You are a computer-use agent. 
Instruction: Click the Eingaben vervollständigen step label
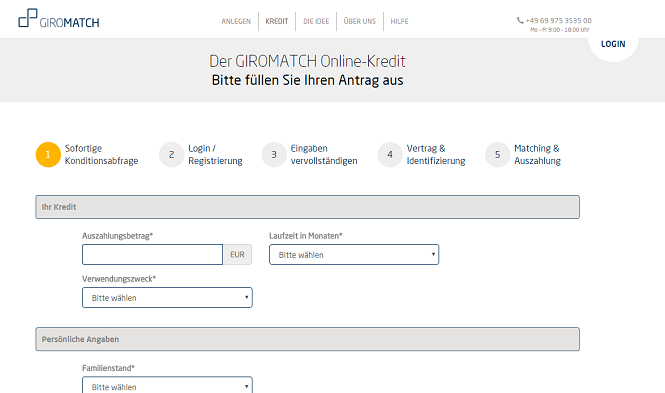[x=324, y=154]
